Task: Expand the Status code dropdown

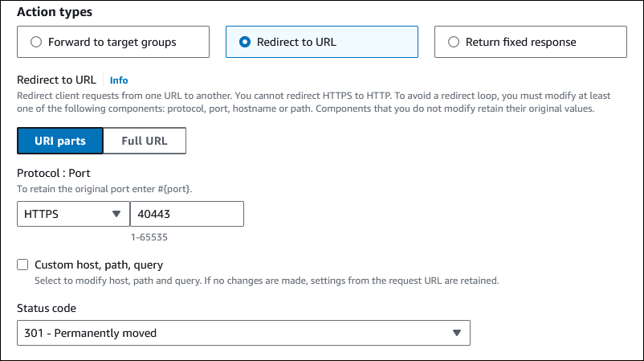Action: tap(243, 333)
